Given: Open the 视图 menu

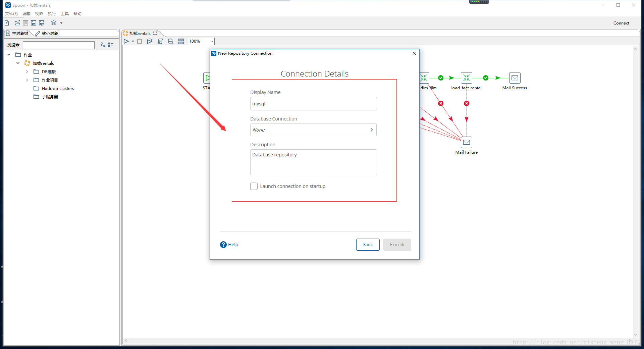Looking at the screenshot, I should click(39, 13).
